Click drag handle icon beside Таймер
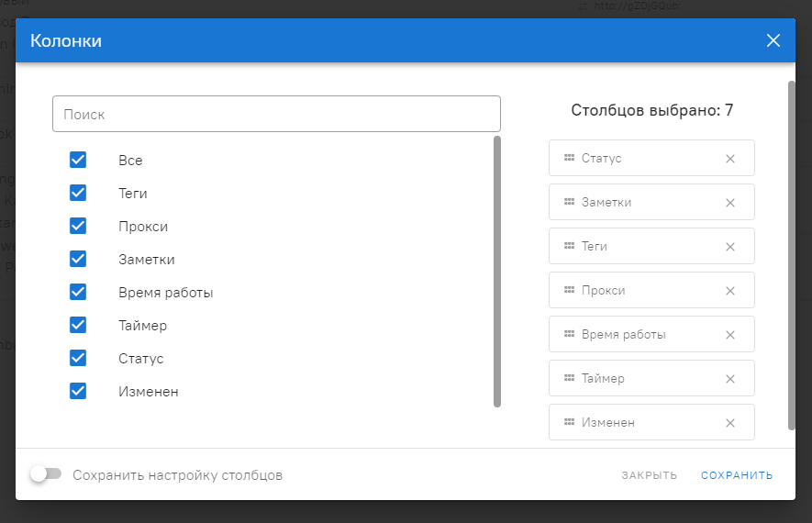 (569, 379)
